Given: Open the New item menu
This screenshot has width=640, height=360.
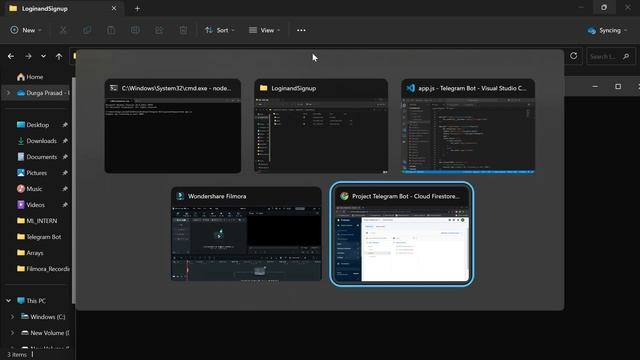Looking at the screenshot, I should coord(26,30).
